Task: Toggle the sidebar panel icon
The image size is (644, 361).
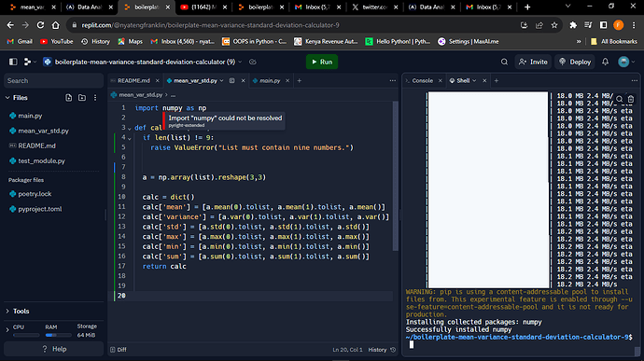Action: (13, 62)
